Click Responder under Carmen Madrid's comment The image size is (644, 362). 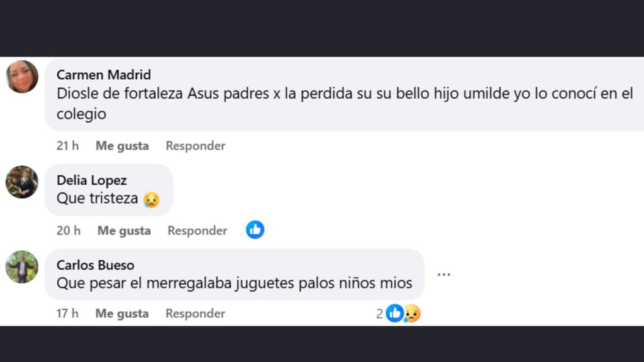[195, 145]
